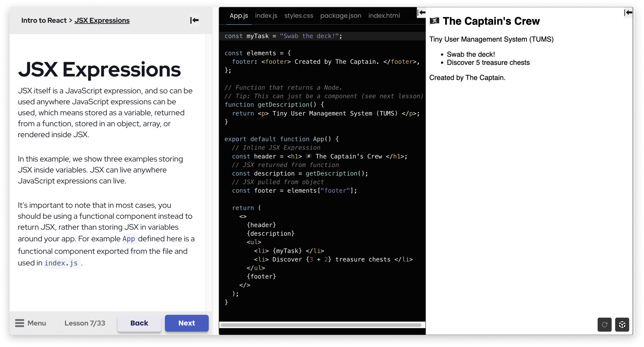The height and width of the screenshot is (347, 644).
Task: Click Intro to React breadcrumb
Action: 44,20
